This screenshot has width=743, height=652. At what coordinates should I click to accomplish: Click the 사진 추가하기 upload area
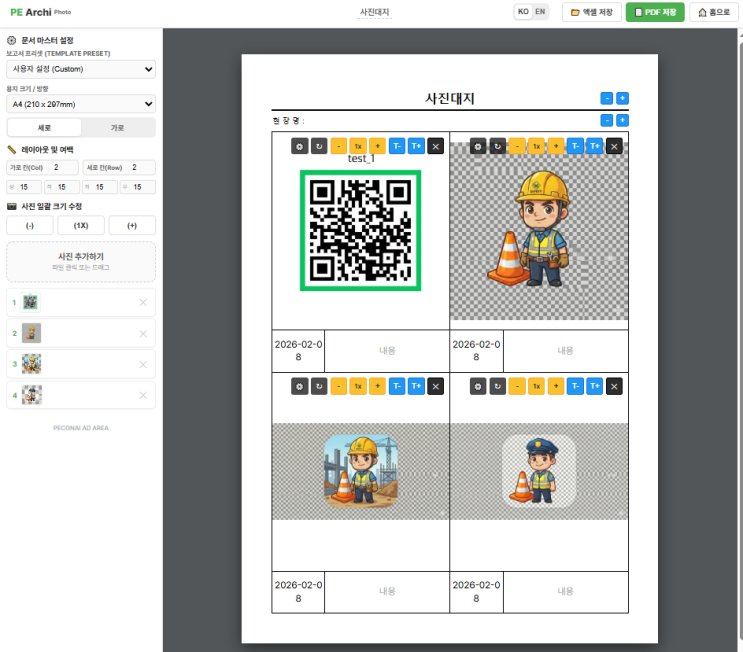[81, 262]
